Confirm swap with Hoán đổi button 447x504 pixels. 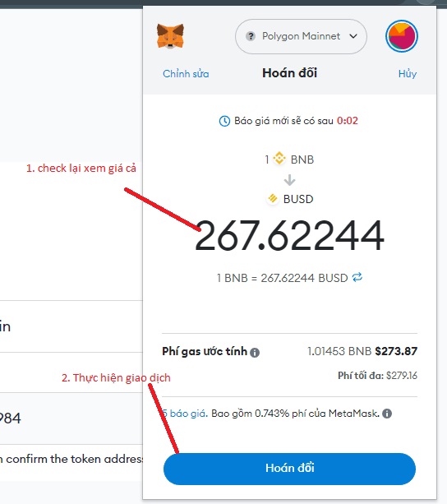point(289,469)
